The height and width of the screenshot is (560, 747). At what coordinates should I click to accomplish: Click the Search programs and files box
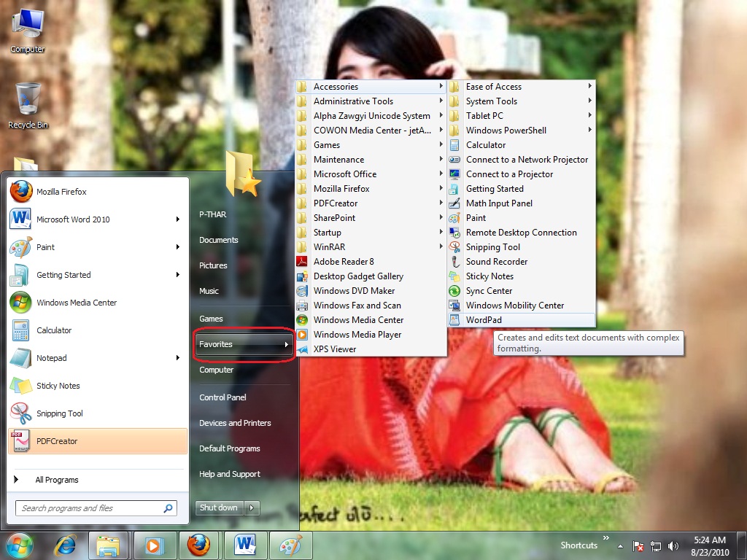coord(96,508)
